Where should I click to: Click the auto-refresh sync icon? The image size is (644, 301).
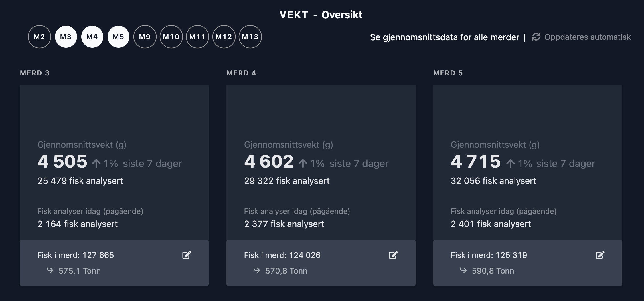[x=536, y=37]
